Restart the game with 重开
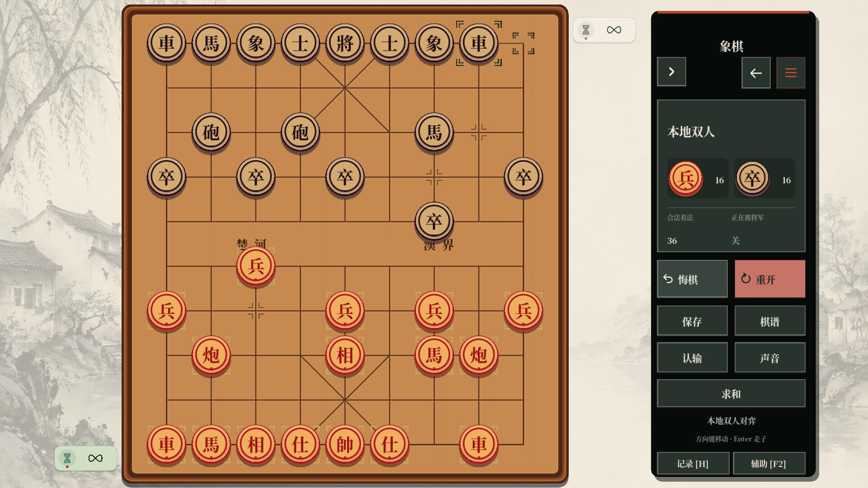The image size is (868, 488). [770, 279]
